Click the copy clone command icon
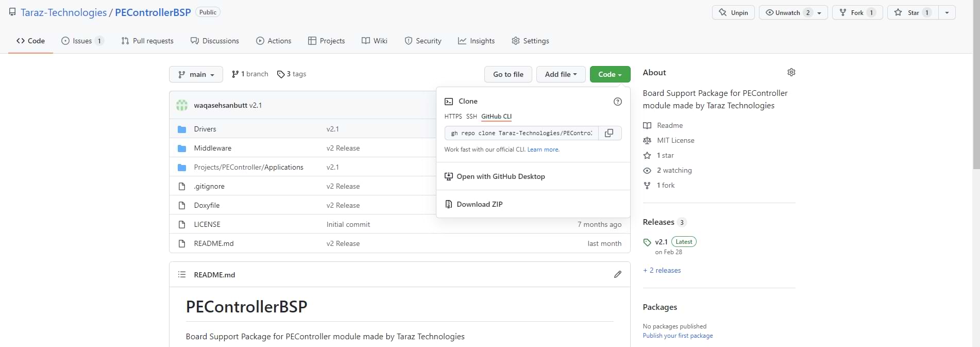Screen dimensions: 980x347 [x=609, y=133]
